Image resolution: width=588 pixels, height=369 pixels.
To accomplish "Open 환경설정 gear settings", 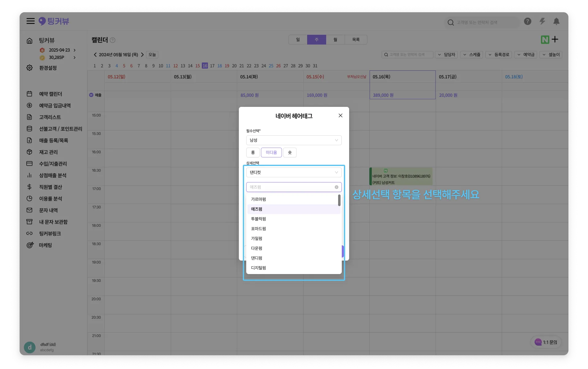I will coord(48,68).
